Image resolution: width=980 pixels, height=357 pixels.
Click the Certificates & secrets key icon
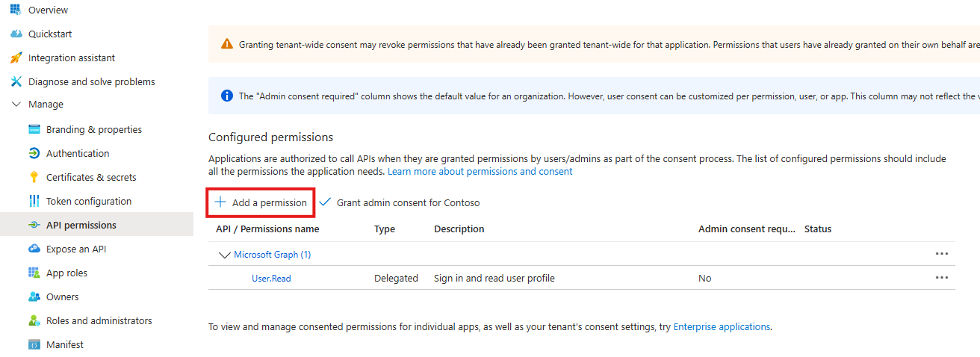[34, 177]
